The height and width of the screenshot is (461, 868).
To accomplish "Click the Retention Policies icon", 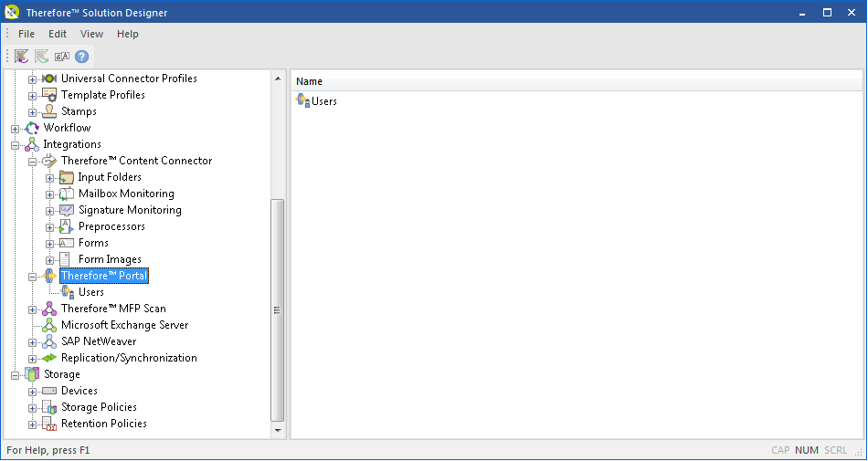I will pyautogui.click(x=49, y=424).
